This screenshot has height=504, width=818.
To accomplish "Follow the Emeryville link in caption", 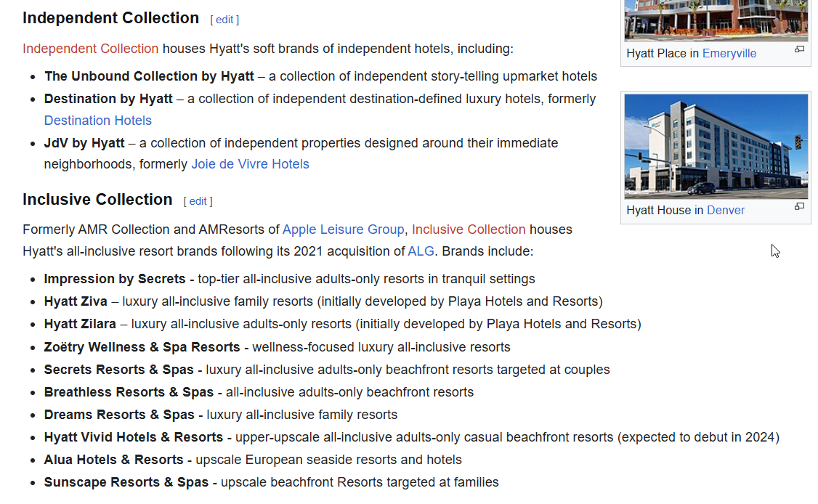I will pyautogui.click(x=729, y=54).
